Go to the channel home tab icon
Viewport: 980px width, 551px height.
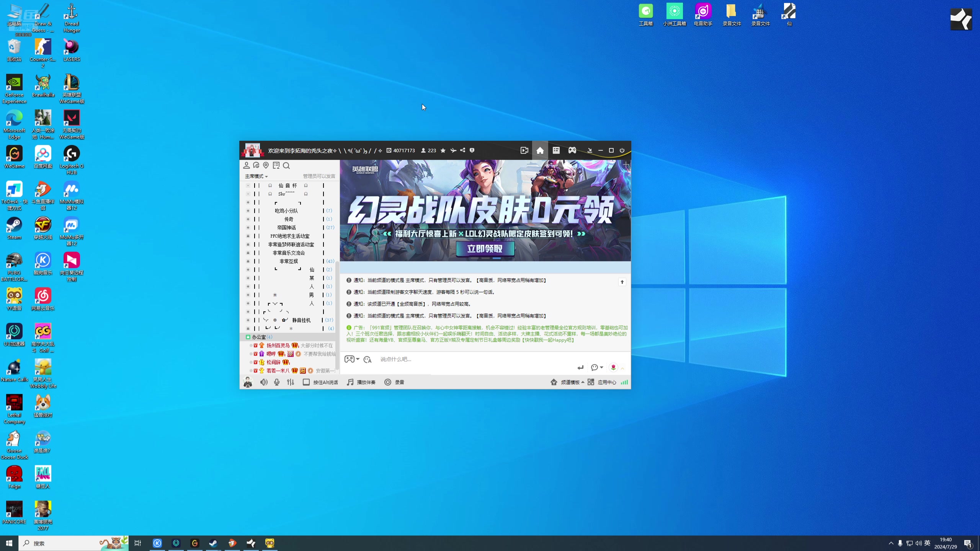point(540,150)
